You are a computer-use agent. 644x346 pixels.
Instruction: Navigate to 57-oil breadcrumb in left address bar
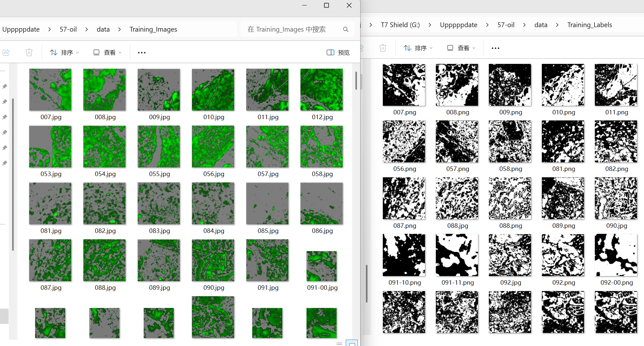68,29
